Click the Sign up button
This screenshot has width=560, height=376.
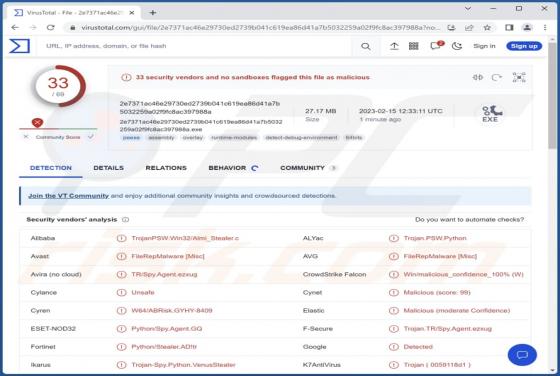pyautogui.click(x=524, y=46)
